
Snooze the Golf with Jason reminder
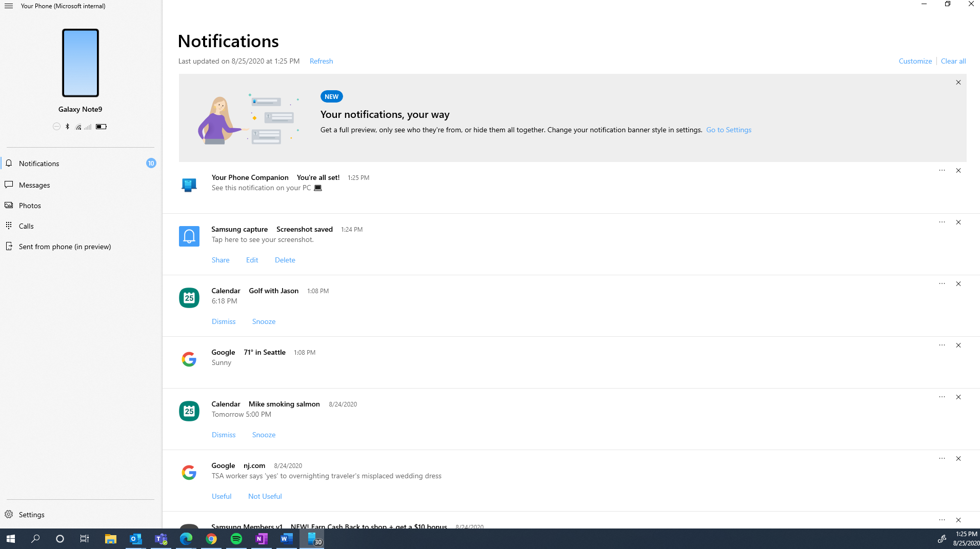pos(264,321)
